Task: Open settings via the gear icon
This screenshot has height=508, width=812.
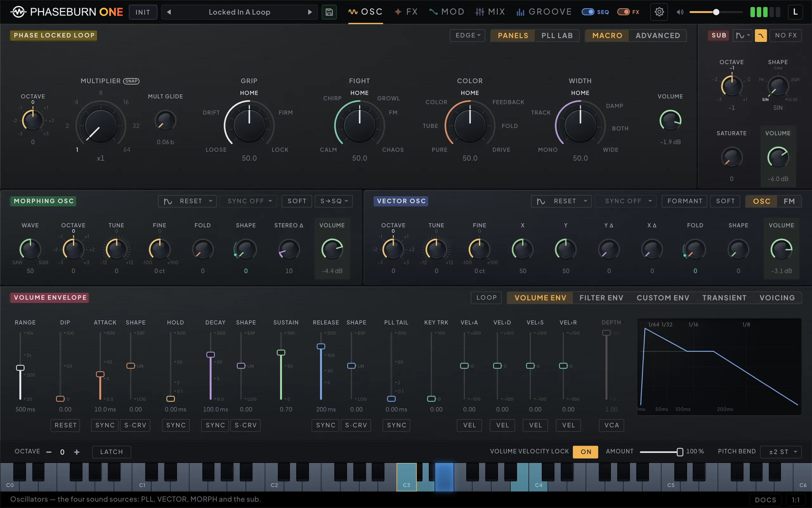Action: [659, 12]
